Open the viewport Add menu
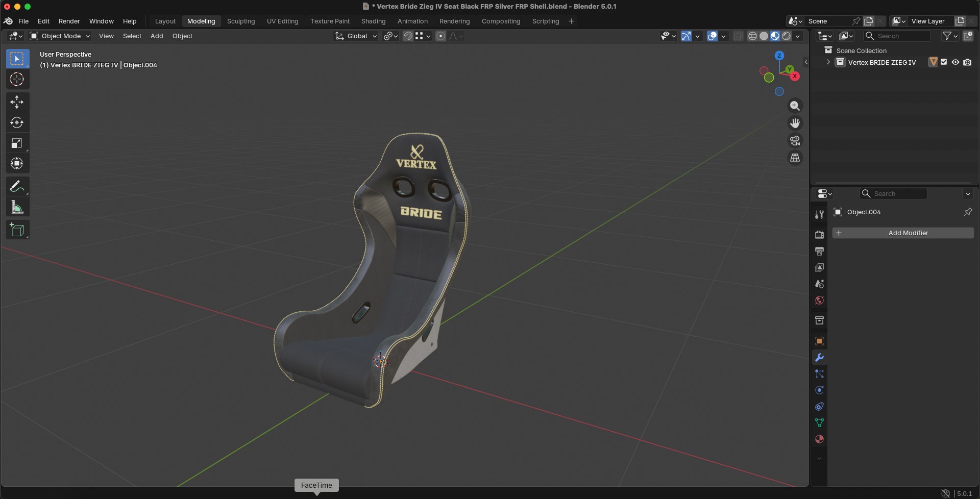Viewport: 980px width, 499px height. click(157, 36)
